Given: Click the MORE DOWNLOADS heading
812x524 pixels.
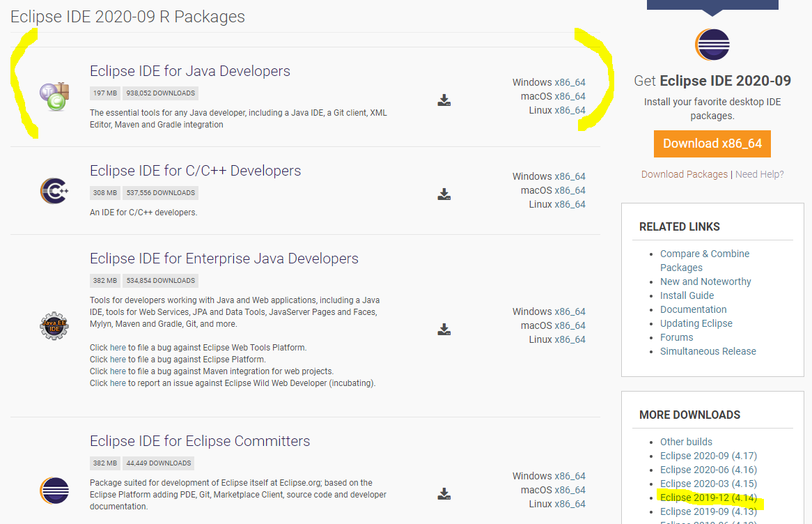Looking at the screenshot, I should [690, 415].
